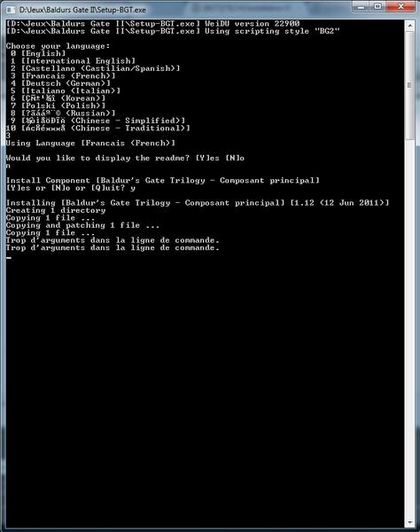The image size is (420, 532).
Task: Select the '4 [Deutsch (German)]' line
Action: pyautogui.click(x=60, y=83)
